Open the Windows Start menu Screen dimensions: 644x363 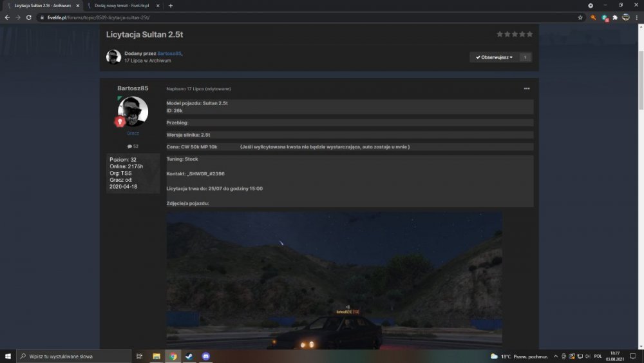click(x=8, y=356)
